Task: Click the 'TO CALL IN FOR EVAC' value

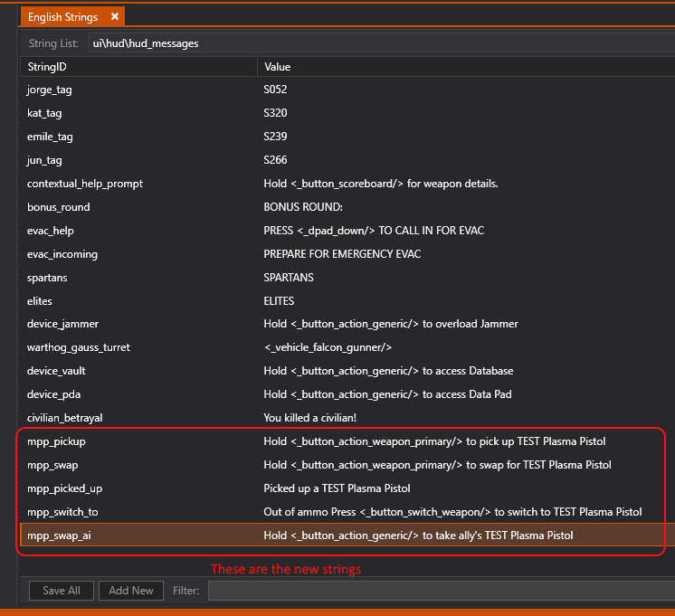Action: tap(374, 231)
